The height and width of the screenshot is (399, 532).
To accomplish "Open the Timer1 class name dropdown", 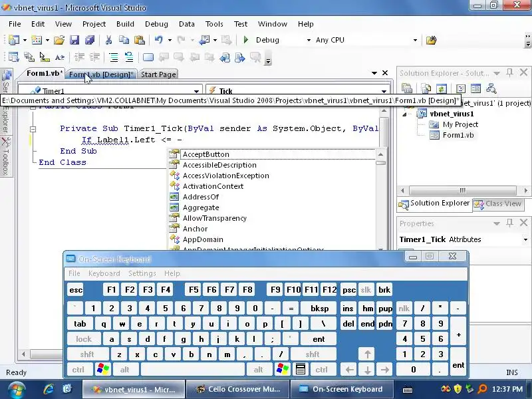I will [196, 91].
